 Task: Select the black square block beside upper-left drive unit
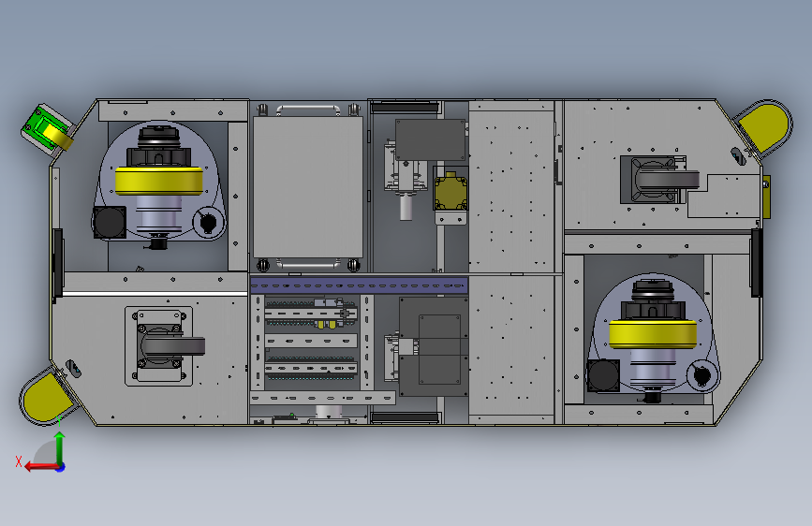coord(110,222)
